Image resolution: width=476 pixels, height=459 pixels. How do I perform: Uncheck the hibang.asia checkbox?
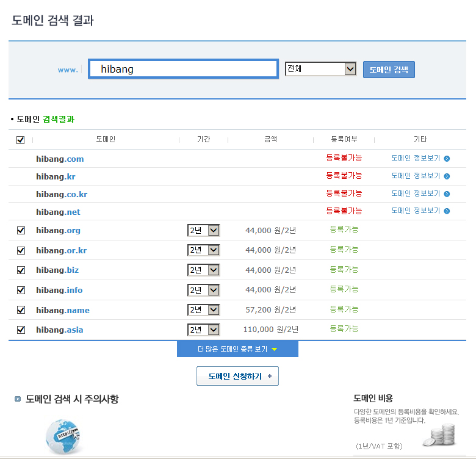[21, 330]
